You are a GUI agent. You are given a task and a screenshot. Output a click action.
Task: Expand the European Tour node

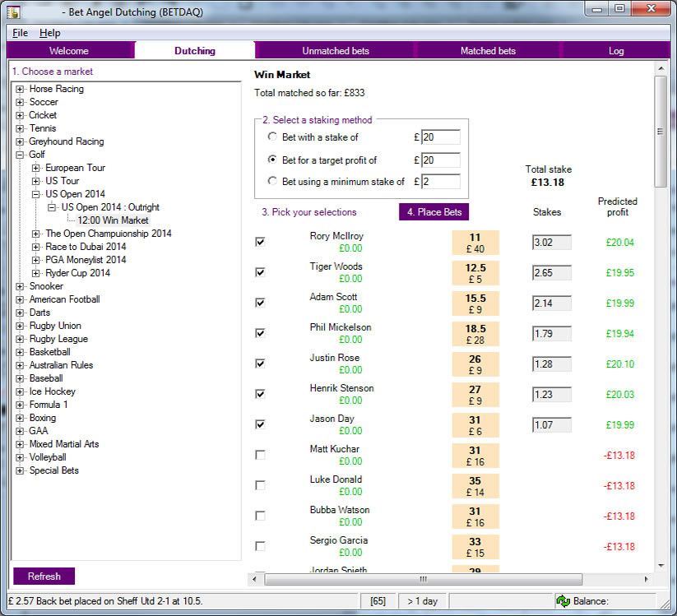tap(36, 168)
